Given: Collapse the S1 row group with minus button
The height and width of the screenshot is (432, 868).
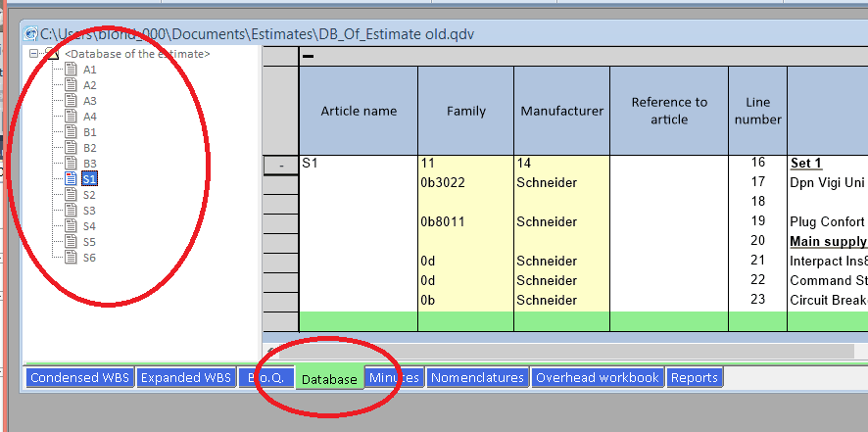Looking at the screenshot, I should [x=281, y=166].
